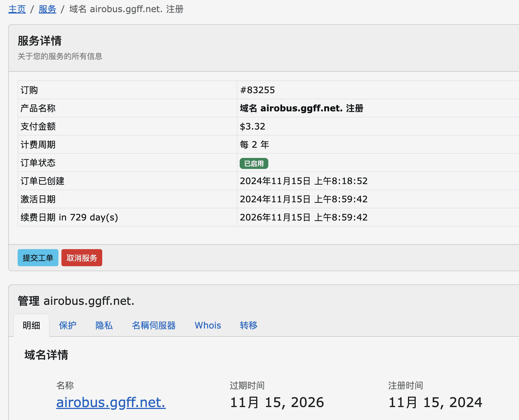
Task: Click the bold product name in the table
Action: click(301, 108)
